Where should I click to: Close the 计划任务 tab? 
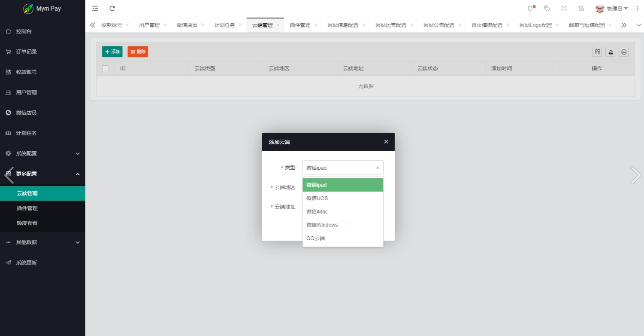[240, 25]
